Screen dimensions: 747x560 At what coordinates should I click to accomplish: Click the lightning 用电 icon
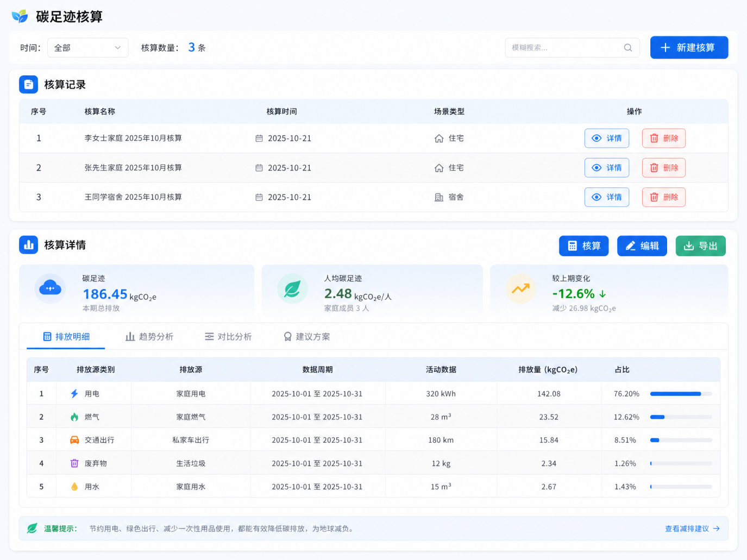coord(74,394)
